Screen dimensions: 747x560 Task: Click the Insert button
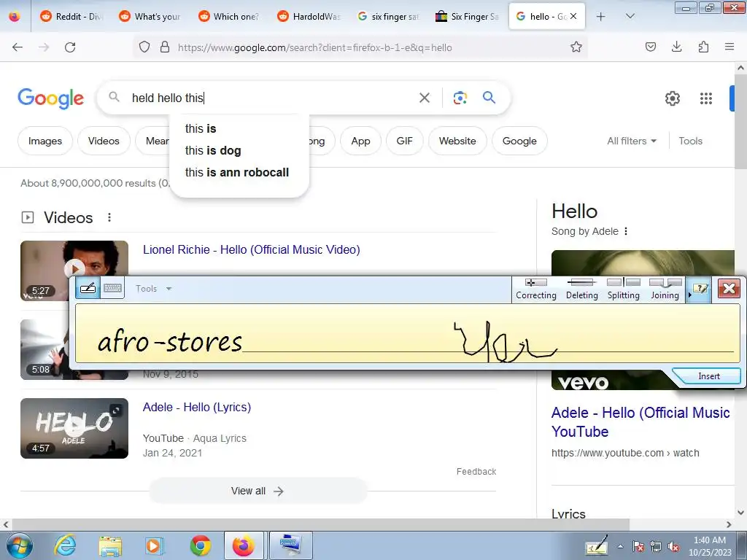pos(708,376)
